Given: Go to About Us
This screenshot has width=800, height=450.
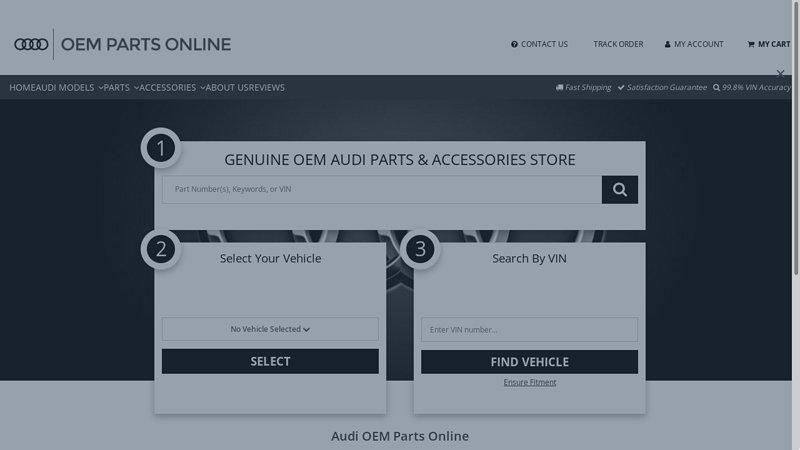Looking at the screenshot, I should click(226, 88).
